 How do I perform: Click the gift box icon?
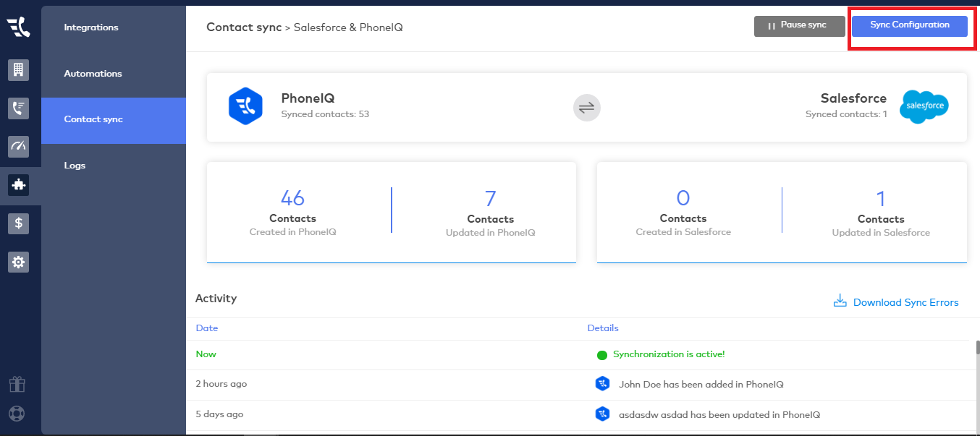(x=17, y=384)
